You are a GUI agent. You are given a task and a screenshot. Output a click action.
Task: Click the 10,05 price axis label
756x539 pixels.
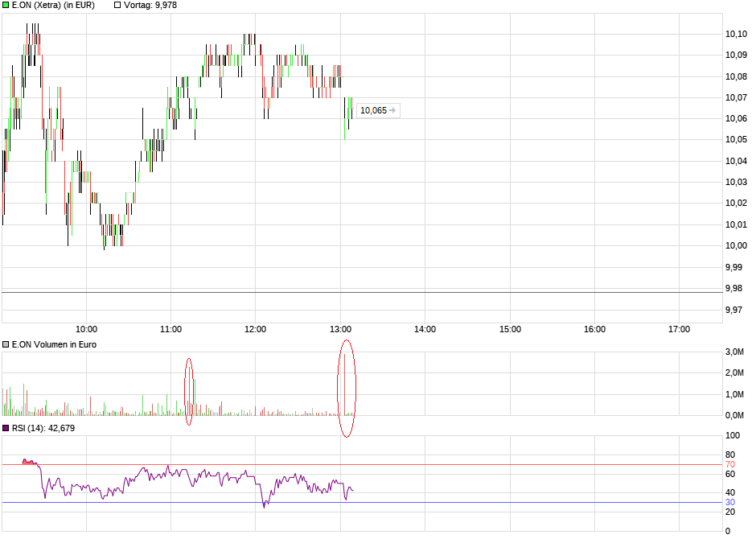coord(736,140)
